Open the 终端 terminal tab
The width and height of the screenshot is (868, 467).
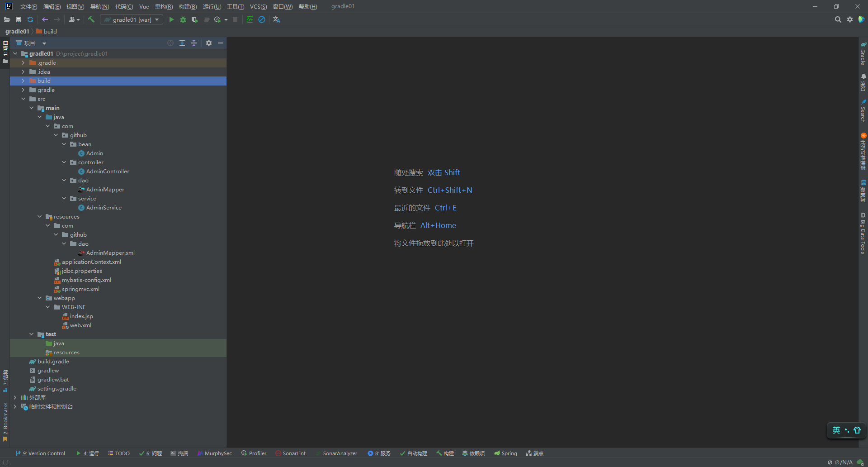pyautogui.click(x=179, y=453)
